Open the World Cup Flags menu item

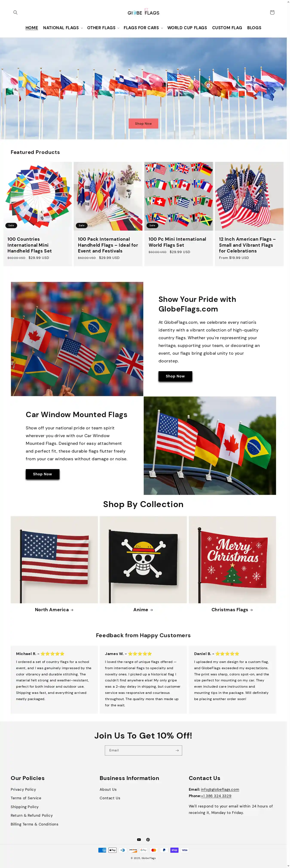point(187,28)
